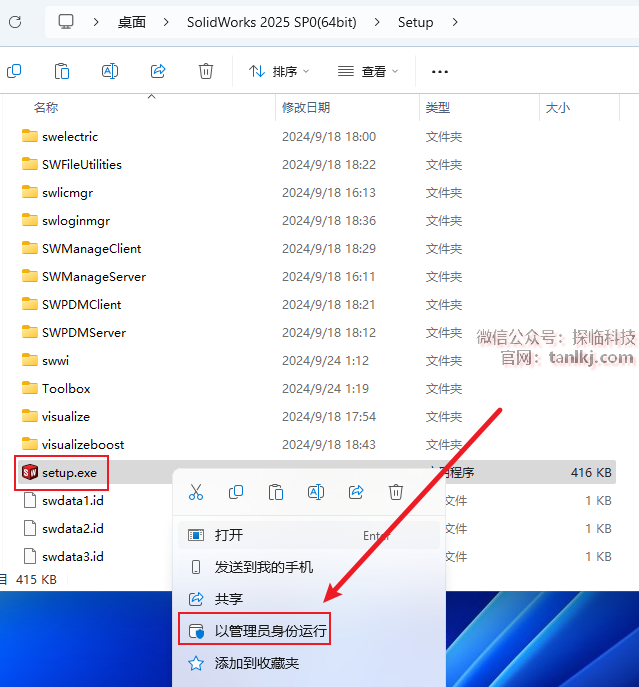Select the SWPDMClient folder
This screenshot has height=687, width=639.
pos(82,305)
